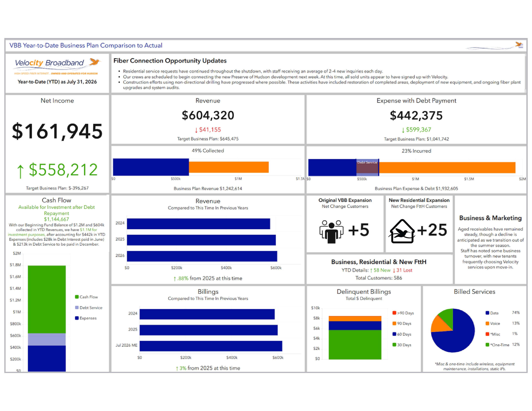Click the "Fiber Connection Opportunity Updates" heading
Viewport: 532px width, 411px height.
[x=170, y=61]
